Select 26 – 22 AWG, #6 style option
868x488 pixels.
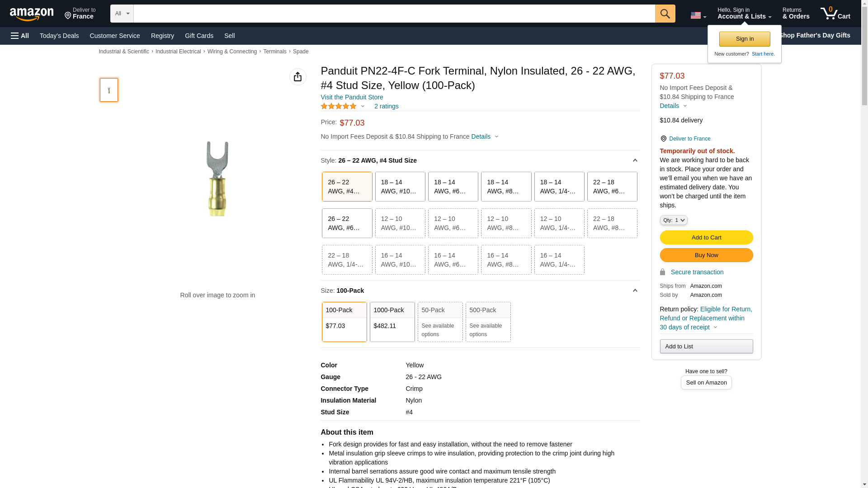pos(347,223)
